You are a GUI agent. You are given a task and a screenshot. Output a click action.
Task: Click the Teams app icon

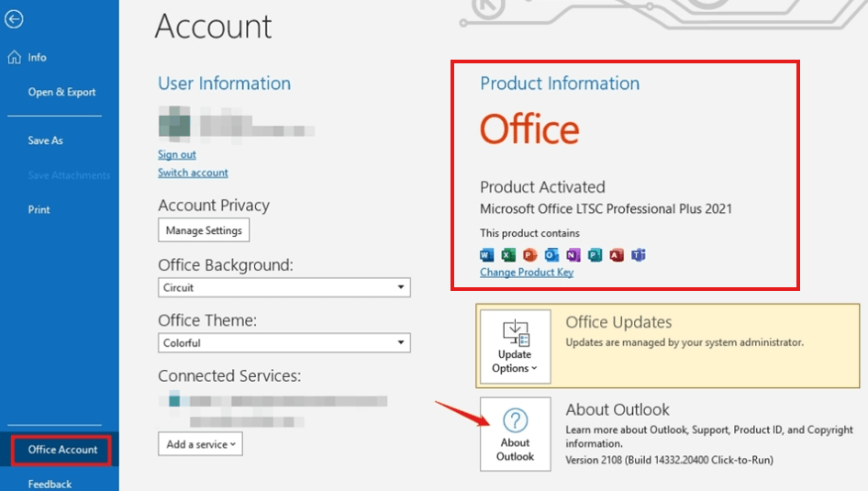tap(639, 254)
